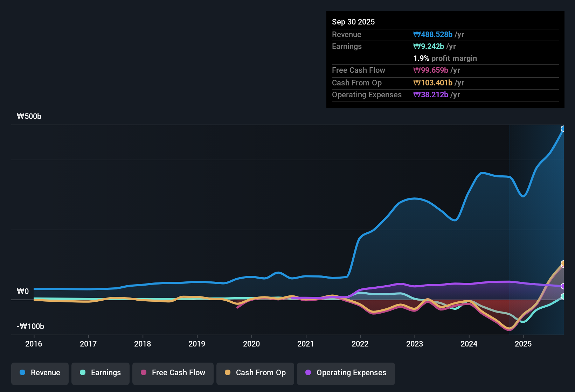Click the teal Earnings legend dot
The image size is (575, 392).
(x=83, y=372)
